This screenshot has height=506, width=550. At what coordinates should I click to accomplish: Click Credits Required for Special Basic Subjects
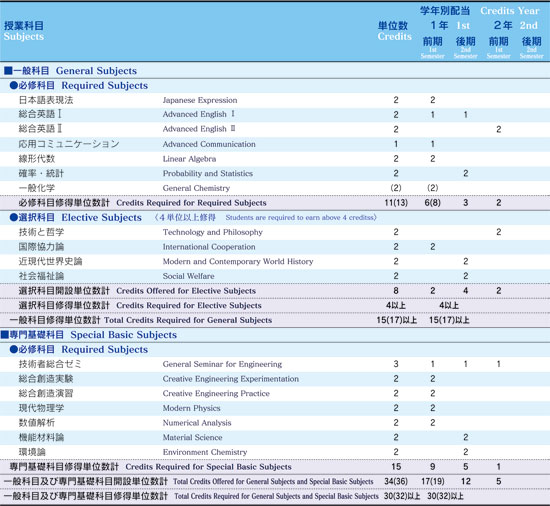click(208, 467)
